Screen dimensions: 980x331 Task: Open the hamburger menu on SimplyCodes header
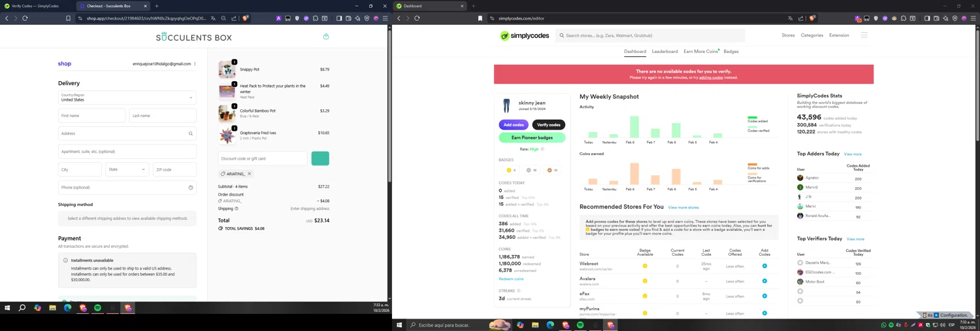click(864, 35)
